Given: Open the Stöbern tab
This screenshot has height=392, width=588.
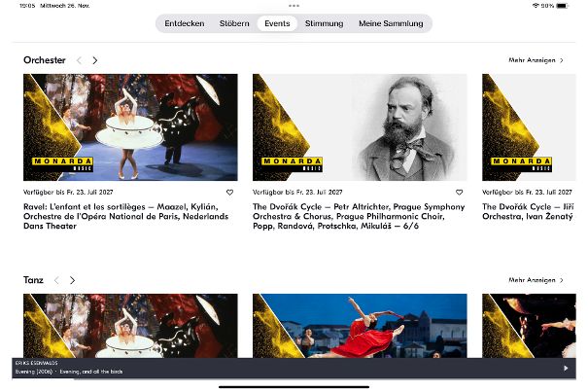Looking at the screenshot, I should click(x=234, y=23).
